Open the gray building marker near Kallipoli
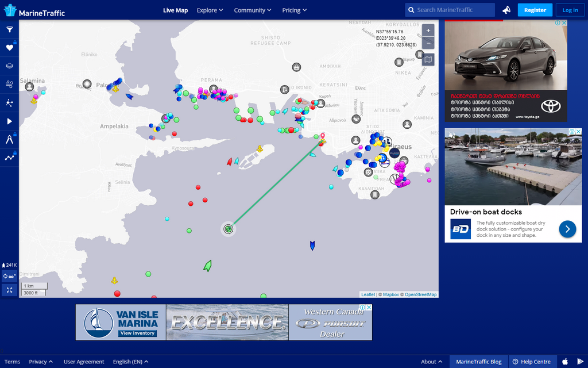588x368 pixels. (374, 194)
